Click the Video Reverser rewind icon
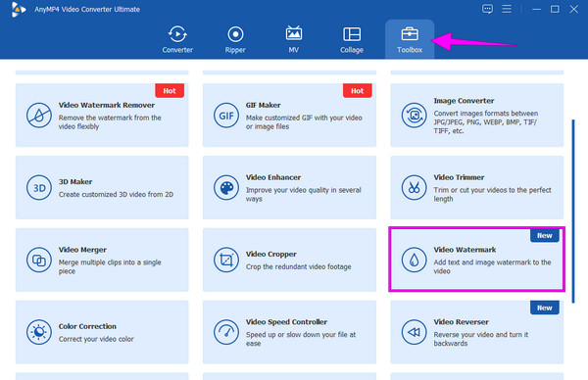Screen dimensions: 588x380 click(414, 332)
